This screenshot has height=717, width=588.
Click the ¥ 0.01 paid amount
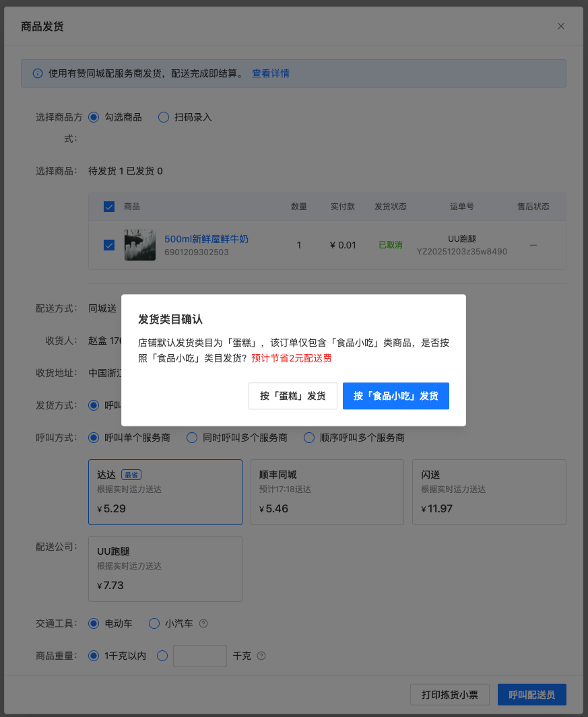(343, 245)
